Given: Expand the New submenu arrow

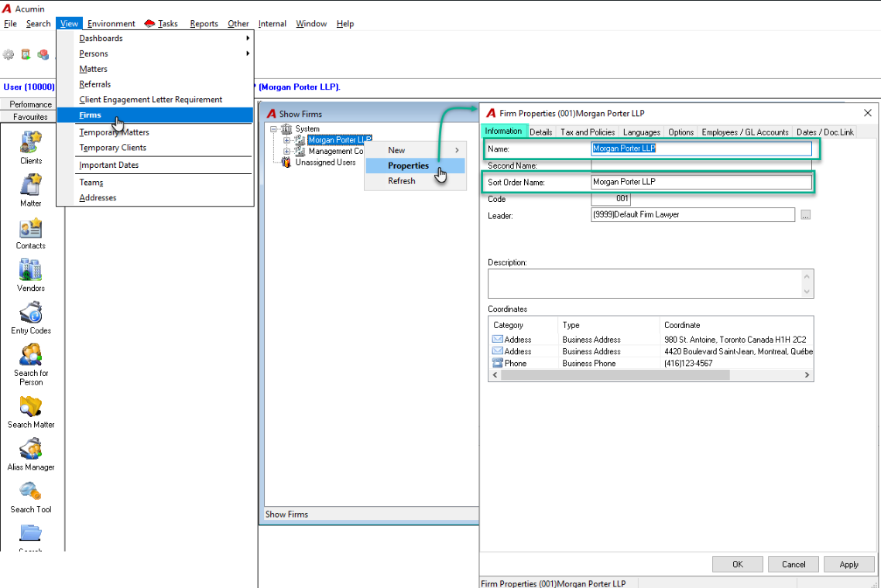Looking at the screenshot, I should click(x=458, y=150).
